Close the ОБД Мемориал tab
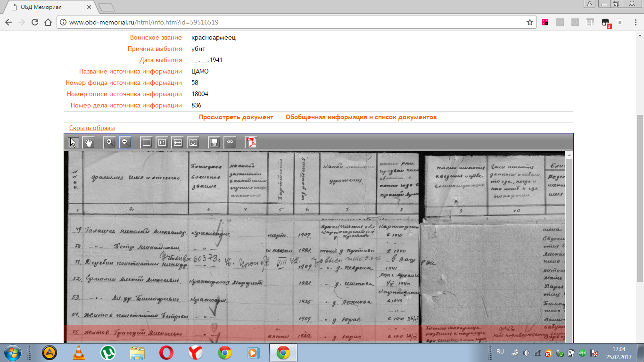This screenshot has width=644, height=362. (x=89, y=7)
